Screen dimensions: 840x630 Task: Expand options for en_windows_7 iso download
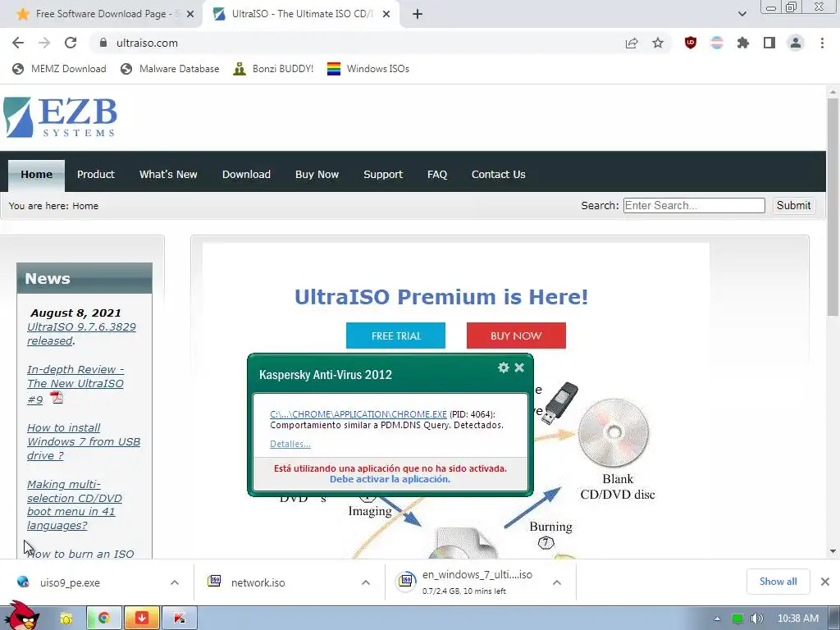tap(557, 582)
